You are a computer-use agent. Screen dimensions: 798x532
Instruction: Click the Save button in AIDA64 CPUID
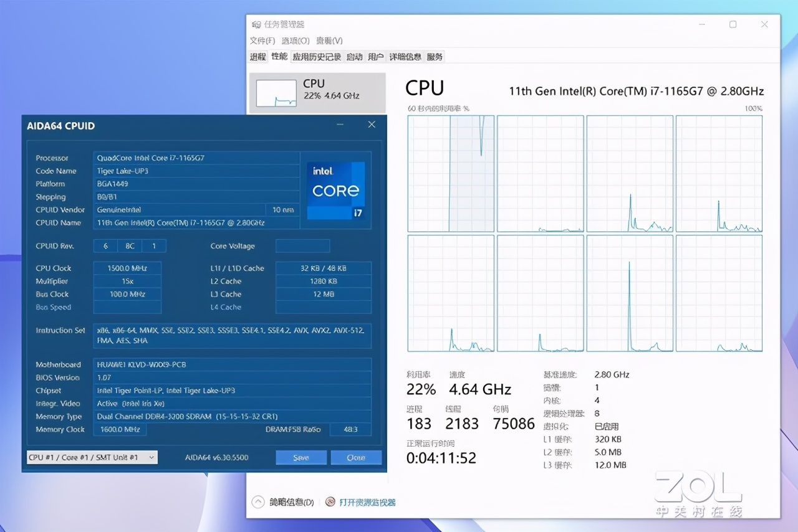(x=300, y=457)
